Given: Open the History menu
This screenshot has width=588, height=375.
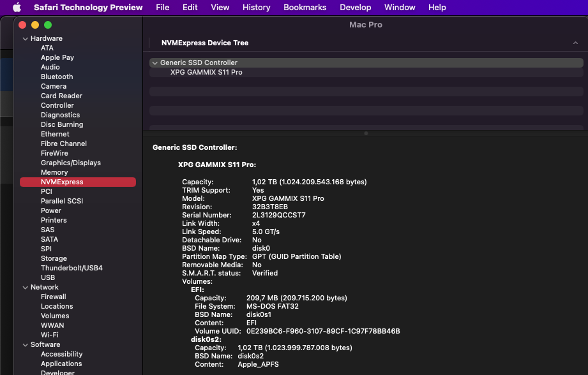Looking at the screenshot, I should (256, 7).
